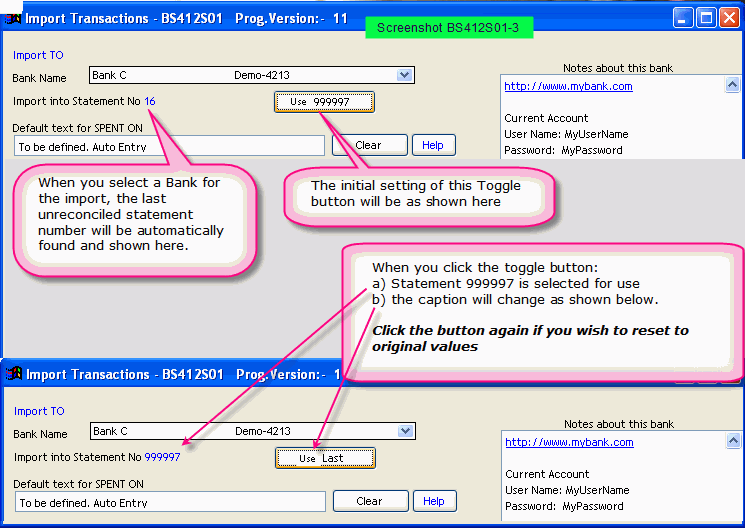Image resolution: width=745 pixels, height=528 pixels.
Task: Open Help in the bottom window
Action: (x=434, y=501)
